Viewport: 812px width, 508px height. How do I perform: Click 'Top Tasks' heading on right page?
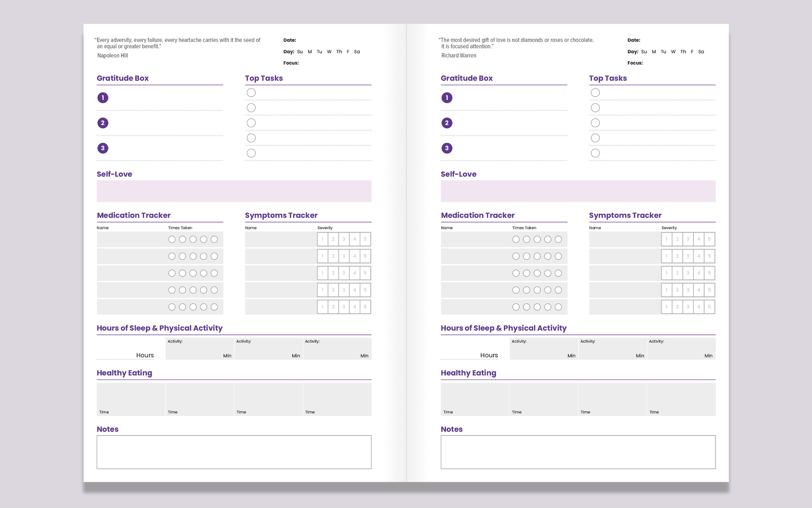point(608,78)
